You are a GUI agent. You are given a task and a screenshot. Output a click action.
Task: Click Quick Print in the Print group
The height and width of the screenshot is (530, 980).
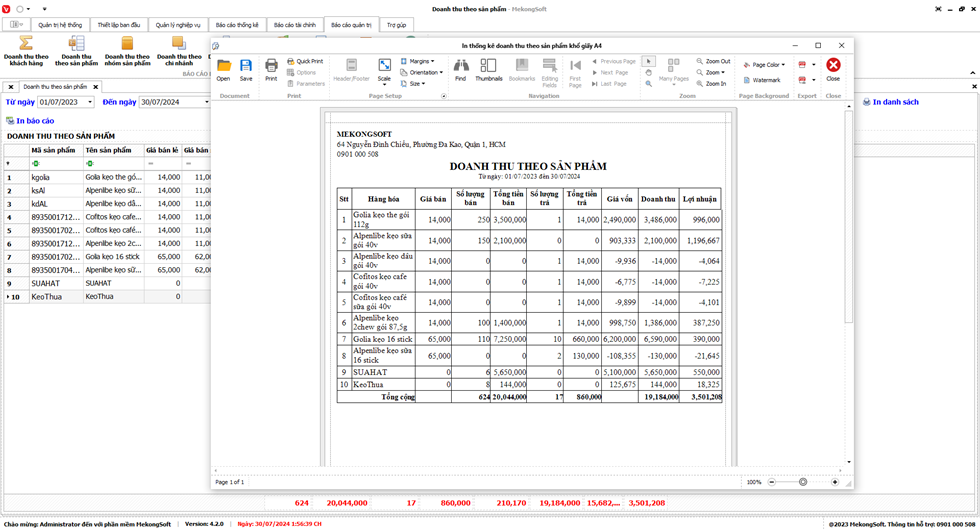pyautogui.click(x=306, y=61)
